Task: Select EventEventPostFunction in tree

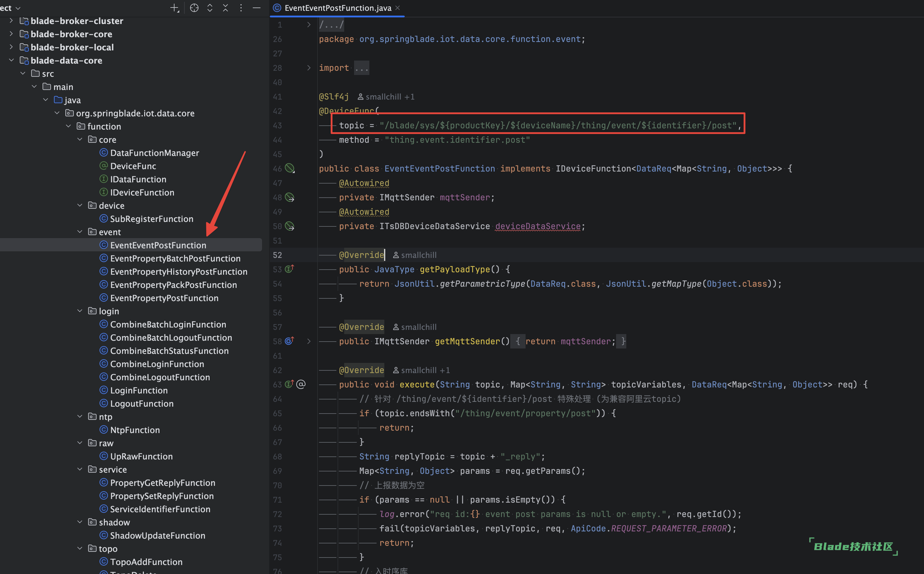Action: (x=158, y=245)
